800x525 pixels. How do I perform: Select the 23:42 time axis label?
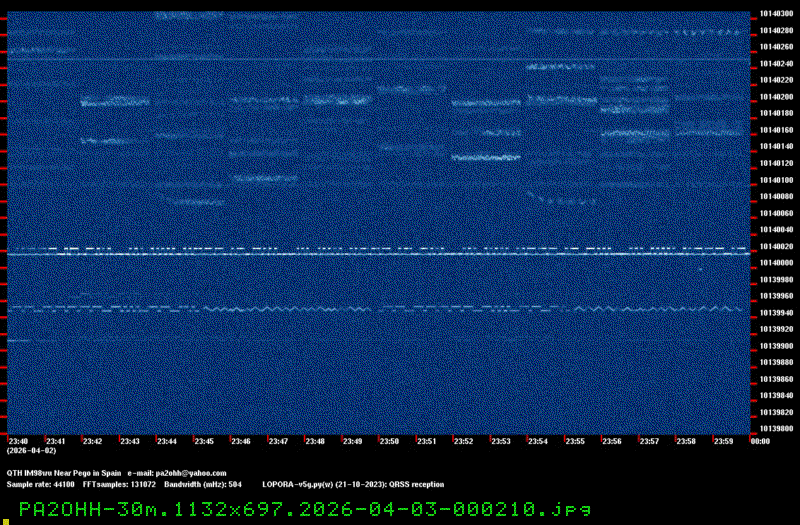pyautogui.click(x=92, y=441)
